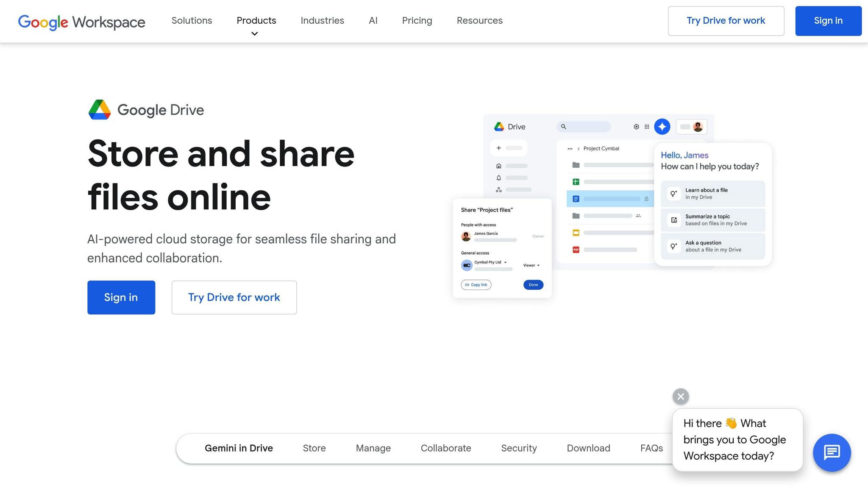Open the Gemini sparkle icon in the Drive mockup

[x=662, y=126]
